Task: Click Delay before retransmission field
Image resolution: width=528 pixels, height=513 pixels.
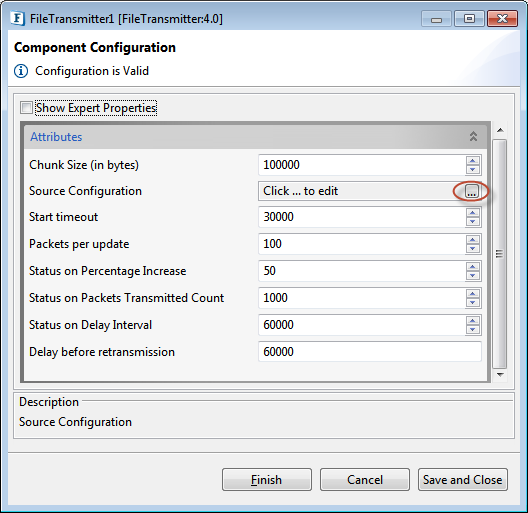Action: [370, 352]
